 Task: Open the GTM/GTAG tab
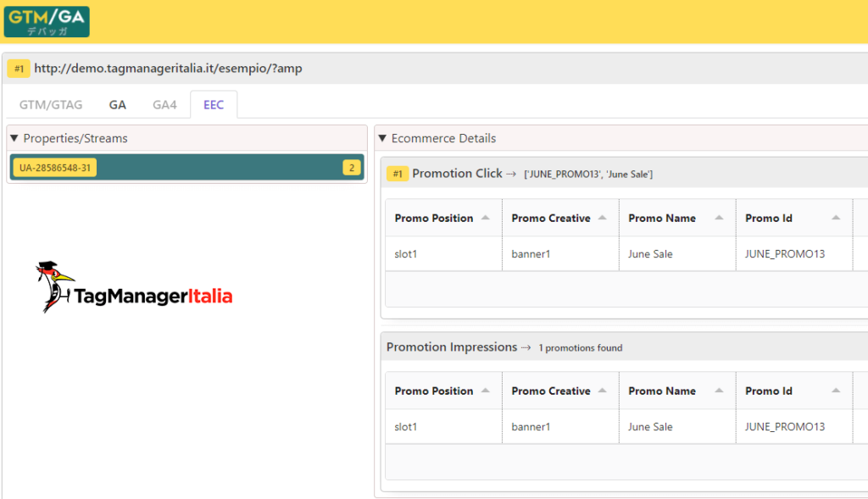click(51, 104)
